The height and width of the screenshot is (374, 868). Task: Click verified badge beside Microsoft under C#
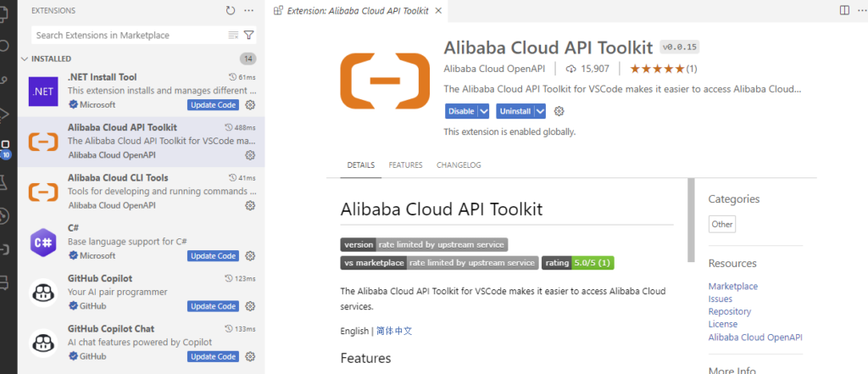pos(73,256)
